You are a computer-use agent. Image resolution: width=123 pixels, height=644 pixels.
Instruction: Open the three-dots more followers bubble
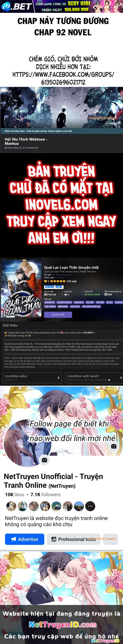pyautogui.click(x=90, y=506)
